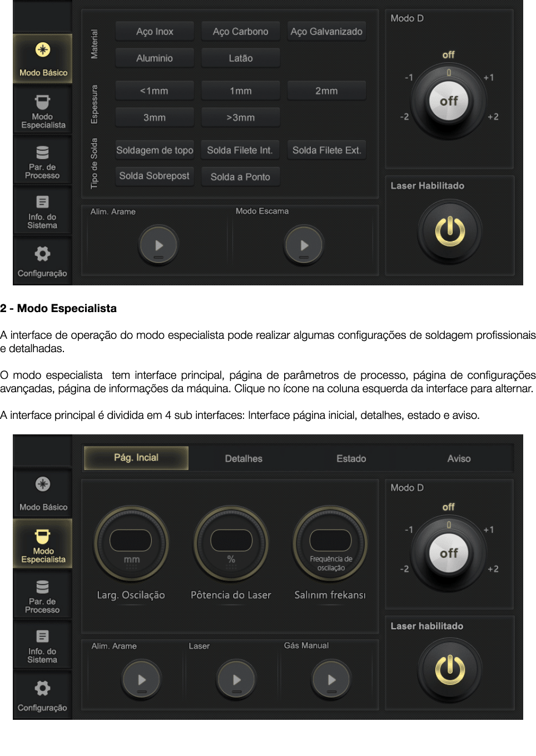Set Modo D knob to +1
Screen dimensions: 536x756
pyautogui.click(x=489, y=78)
